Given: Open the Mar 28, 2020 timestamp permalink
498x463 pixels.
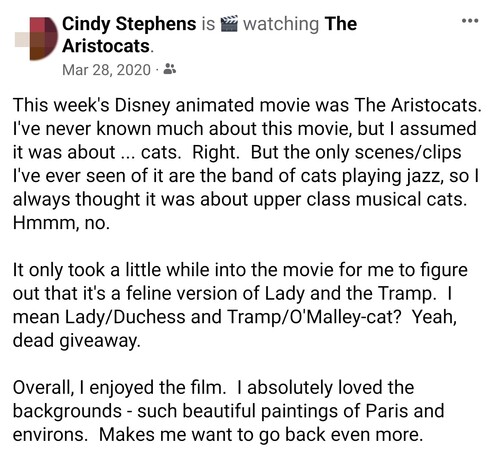Looking at the screenshot, I should (106, 70).
